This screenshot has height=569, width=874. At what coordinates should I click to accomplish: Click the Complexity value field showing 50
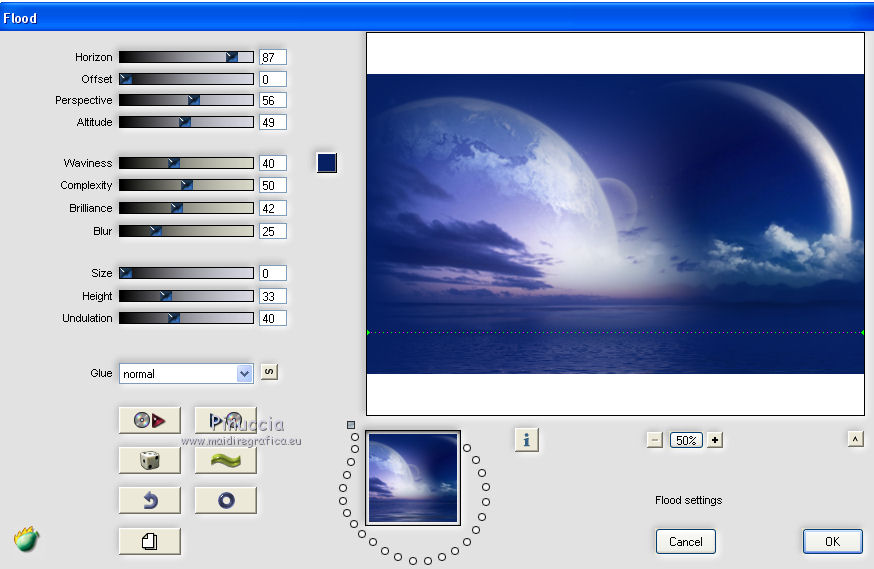[273, 185]
